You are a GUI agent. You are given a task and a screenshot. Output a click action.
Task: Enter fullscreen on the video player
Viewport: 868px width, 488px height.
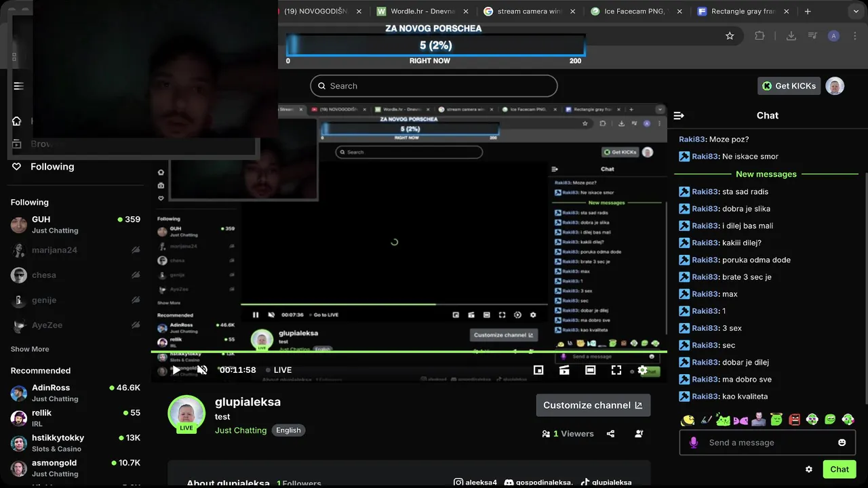[616, 370]
